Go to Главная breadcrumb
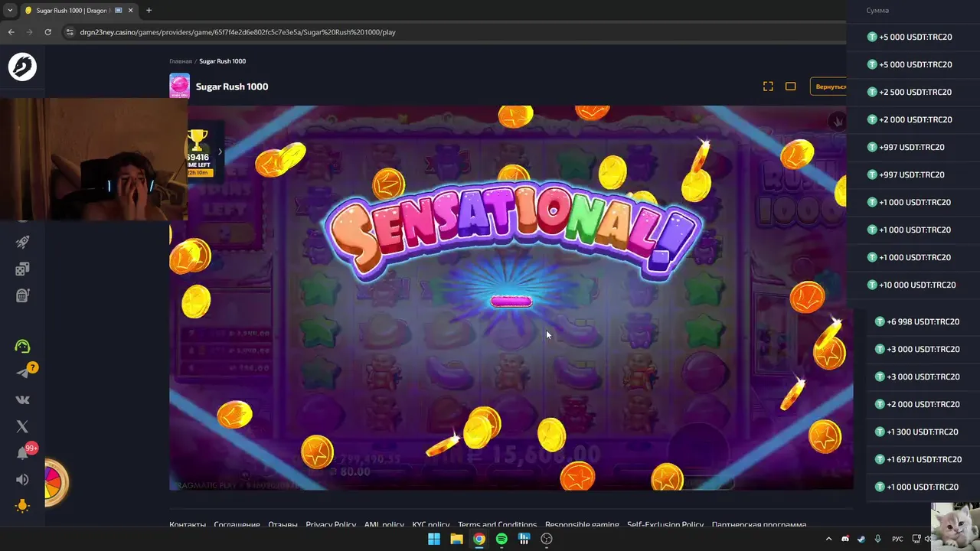The image size is (980, 551). click(x=181, y=61)
